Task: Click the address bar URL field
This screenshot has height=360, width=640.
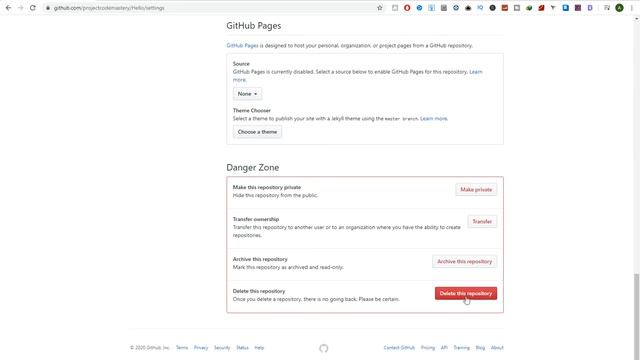Action: [212, 8]
